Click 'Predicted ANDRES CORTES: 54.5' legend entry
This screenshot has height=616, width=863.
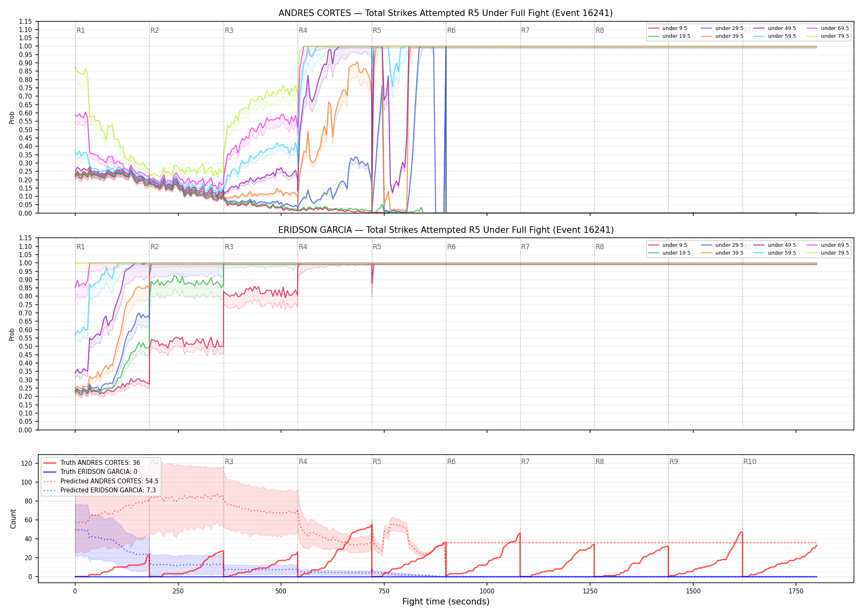tap(101, 481)
